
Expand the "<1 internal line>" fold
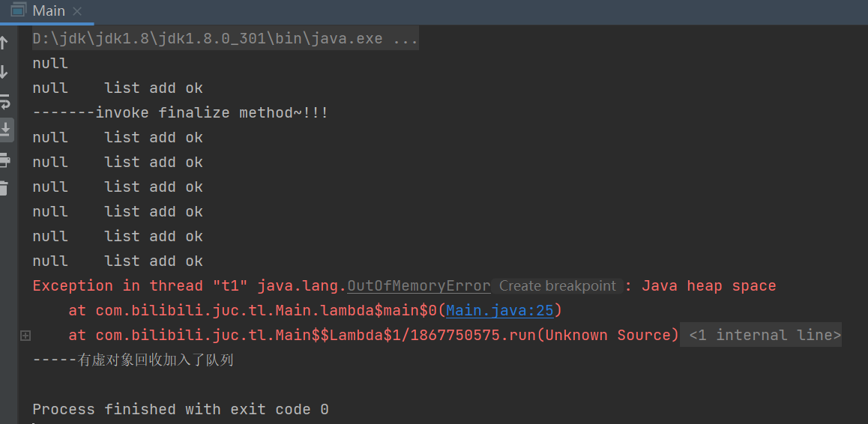tap(765, 336)
